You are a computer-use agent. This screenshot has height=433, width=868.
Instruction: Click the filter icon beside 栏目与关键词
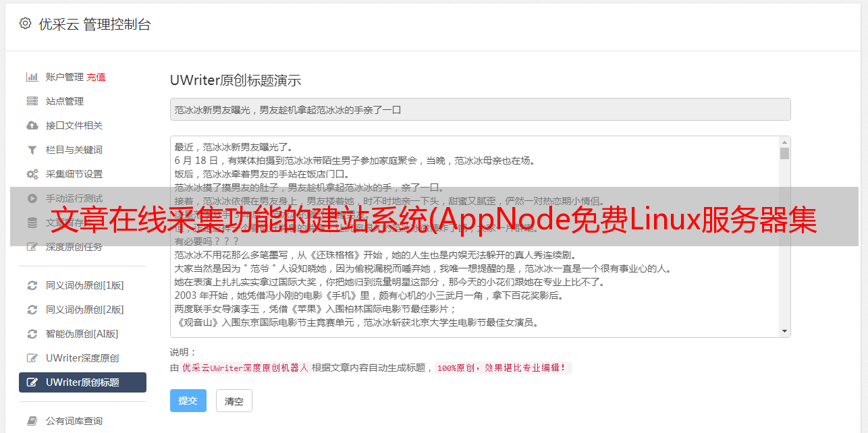32,150
